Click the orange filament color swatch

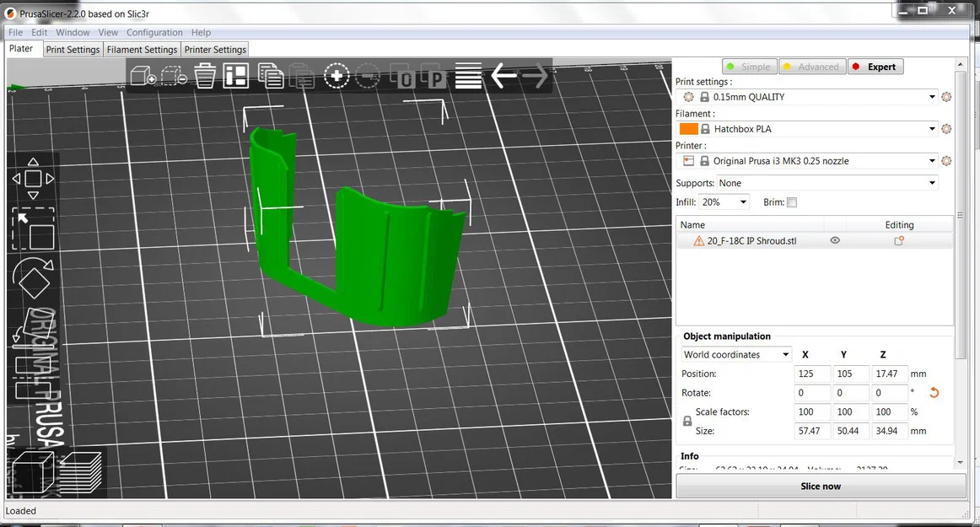tap(688, 129)
